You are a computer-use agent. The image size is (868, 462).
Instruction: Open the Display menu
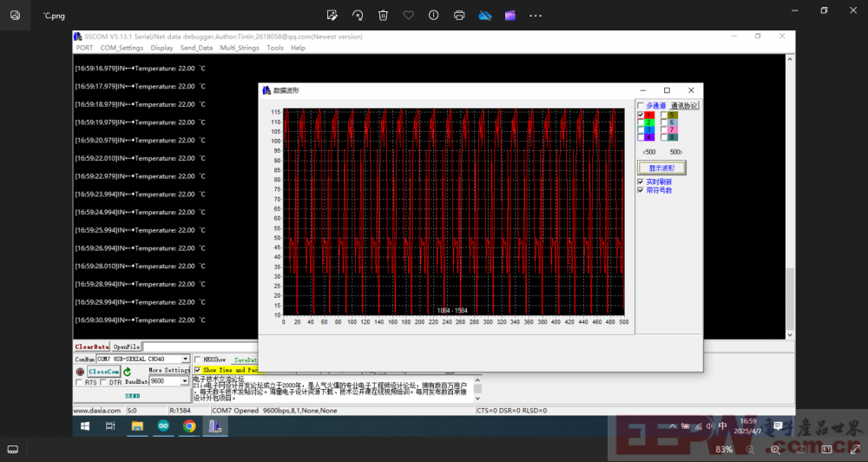tap(161, 48)
